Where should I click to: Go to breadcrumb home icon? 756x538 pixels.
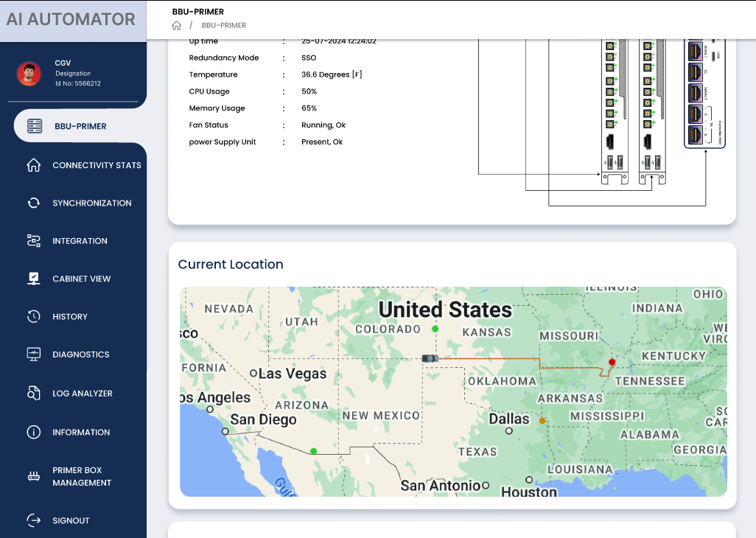coord(176,26)
